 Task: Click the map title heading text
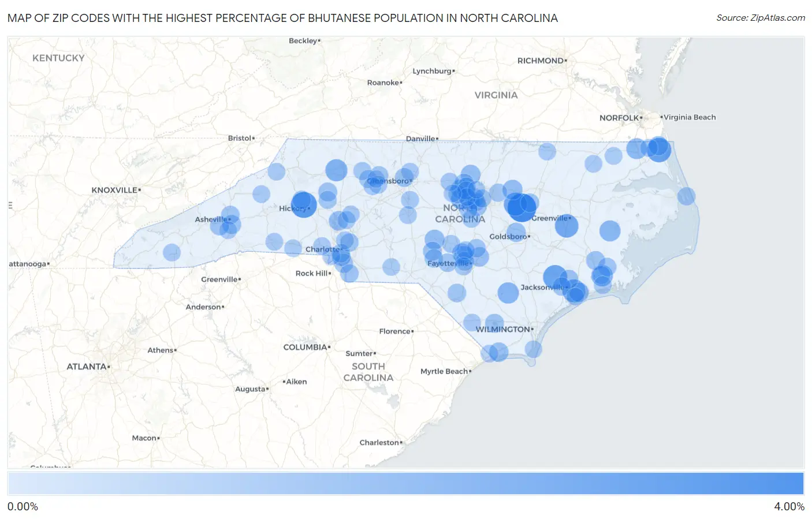[282, 18]
